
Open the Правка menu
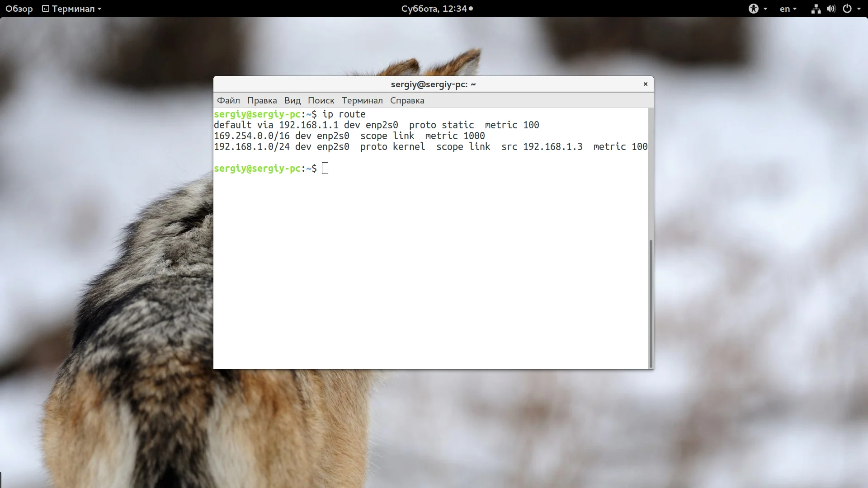262,100
